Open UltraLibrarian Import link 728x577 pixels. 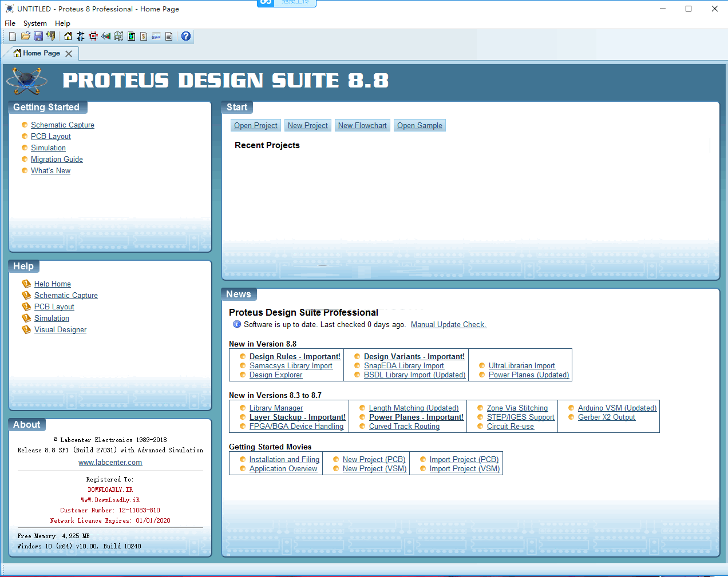coord(522,366)
